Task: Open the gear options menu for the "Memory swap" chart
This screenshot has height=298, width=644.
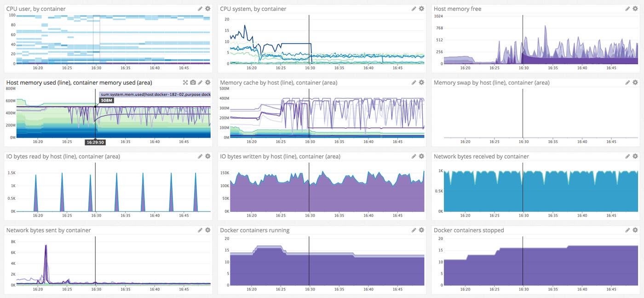Action: pyautogui.click(x=635, y=82)
